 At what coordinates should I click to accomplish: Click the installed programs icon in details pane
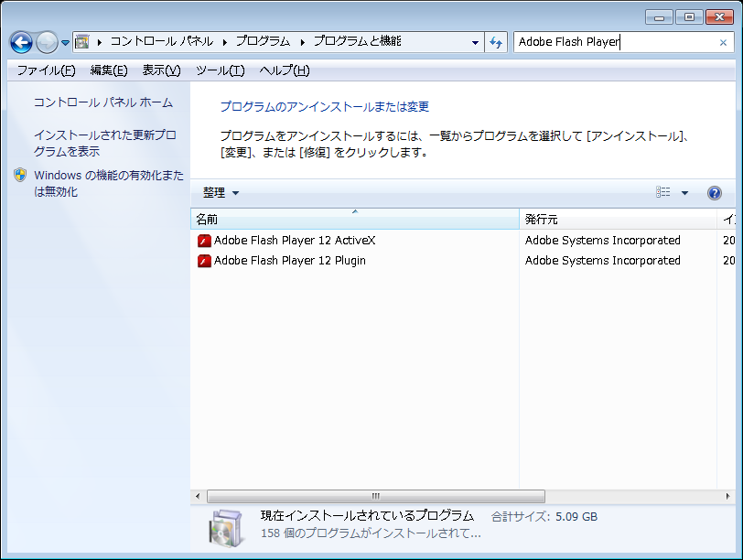(x=227, y=528)
